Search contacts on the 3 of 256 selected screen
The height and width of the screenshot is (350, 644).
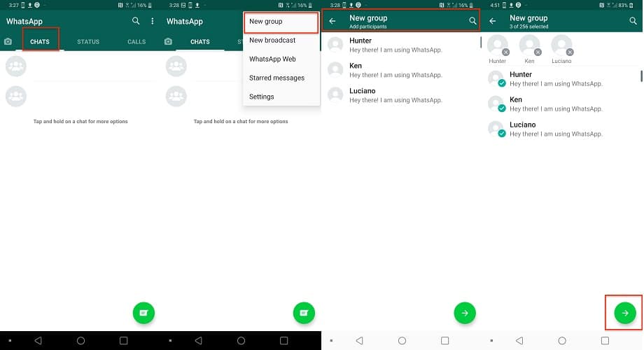633,21
